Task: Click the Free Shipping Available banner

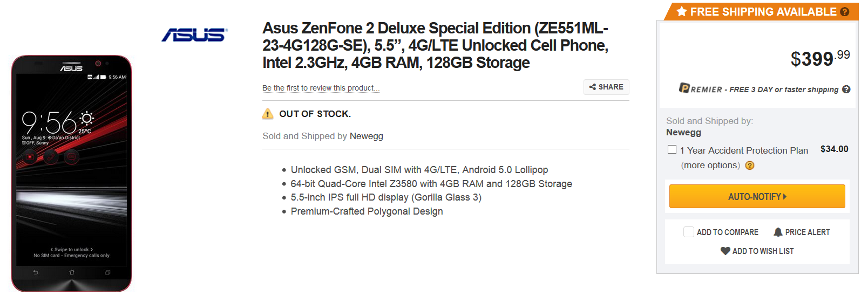Action: (762, 12)
